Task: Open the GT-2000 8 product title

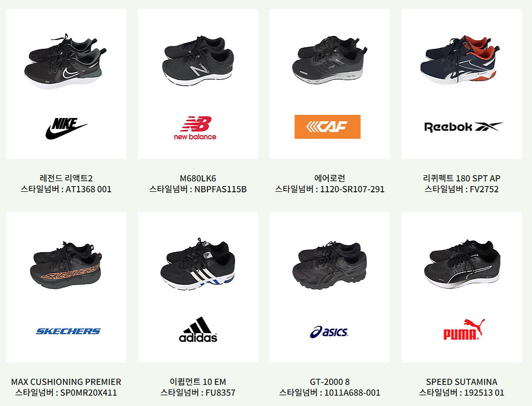Action: [x=329, y=382]
